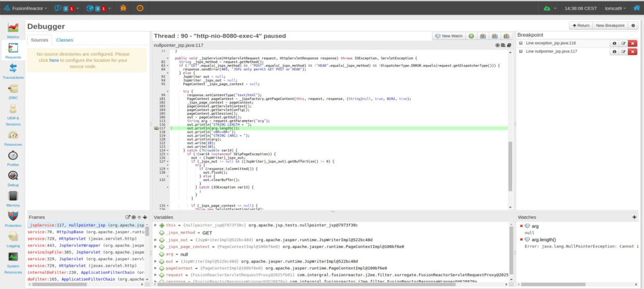644x289 pixels.
Task: Edit the nullpointer_jsp.java:117 breakpoint
Action: (x=623, y=51)
